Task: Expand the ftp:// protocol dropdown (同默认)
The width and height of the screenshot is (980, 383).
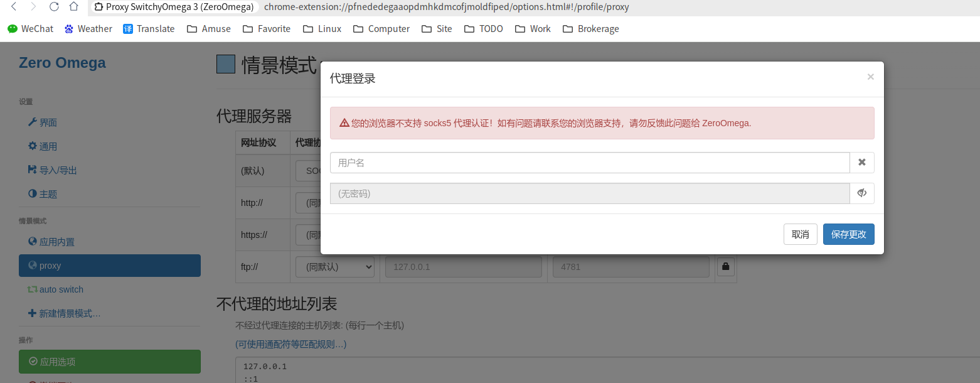Action: [x=335, y=267]
